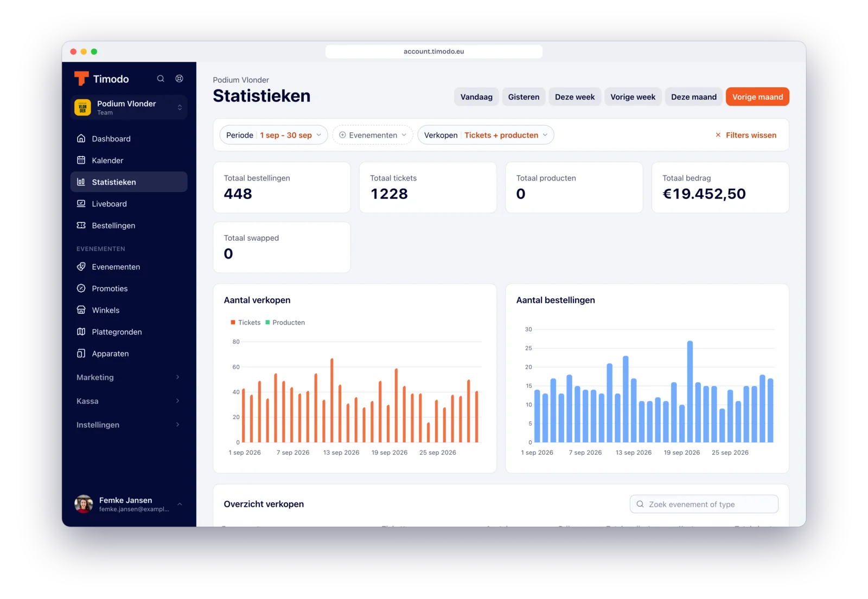Click the Dashboard home icon

click(x=81, y=139)
